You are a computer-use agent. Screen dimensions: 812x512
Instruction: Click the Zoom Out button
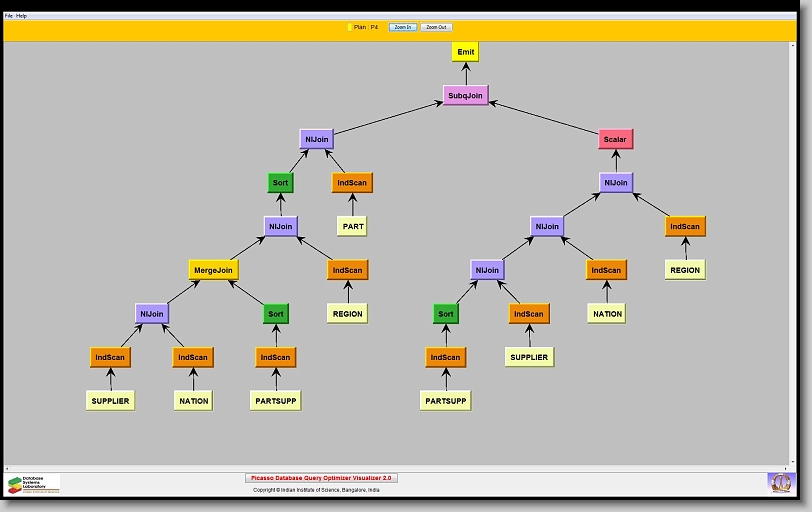tap(436, 27)
